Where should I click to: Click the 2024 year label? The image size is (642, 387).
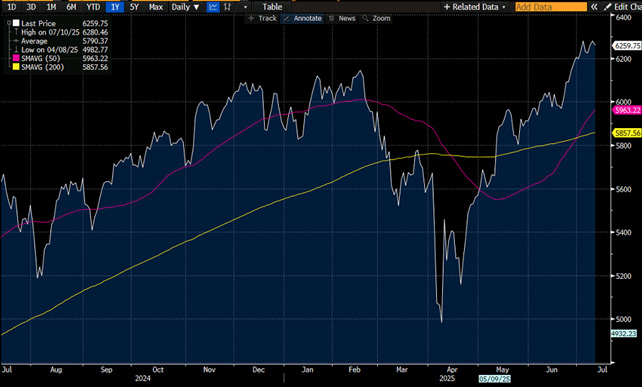pos(142,378)
